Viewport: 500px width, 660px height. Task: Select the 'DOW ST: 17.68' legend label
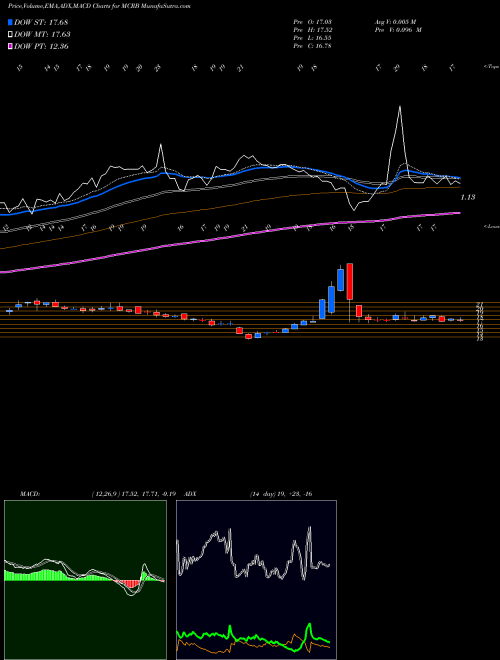[41, 22]
